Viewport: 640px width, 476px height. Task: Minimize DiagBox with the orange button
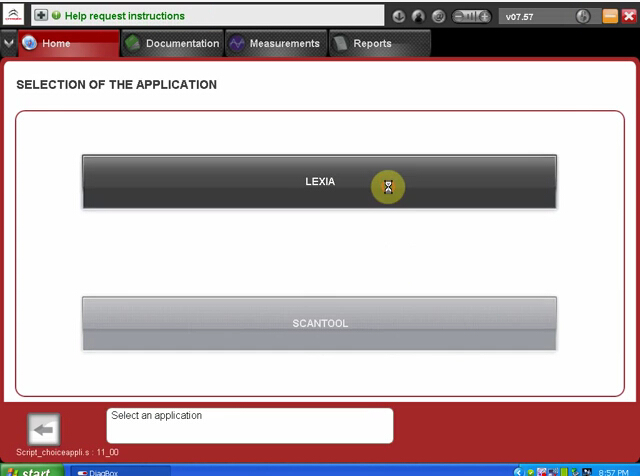click(x=610, y=16)
